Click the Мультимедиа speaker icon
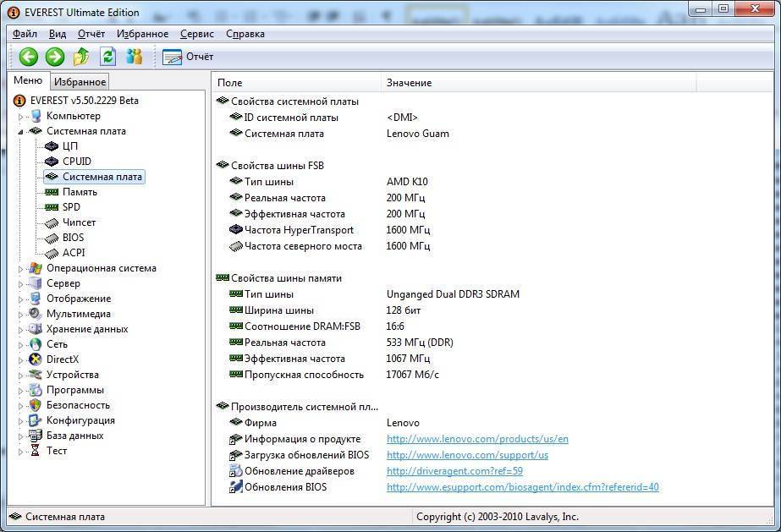781x532 pixels. click(x=36, y=314)
